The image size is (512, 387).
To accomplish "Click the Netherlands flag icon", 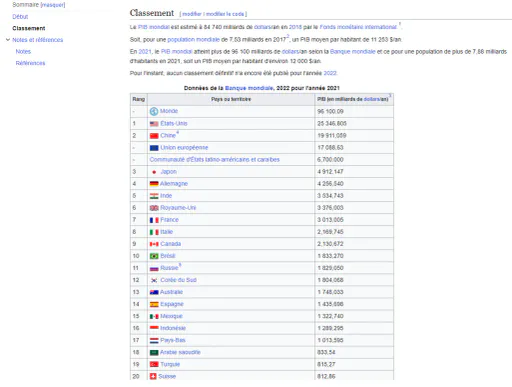I will [154, 340].
